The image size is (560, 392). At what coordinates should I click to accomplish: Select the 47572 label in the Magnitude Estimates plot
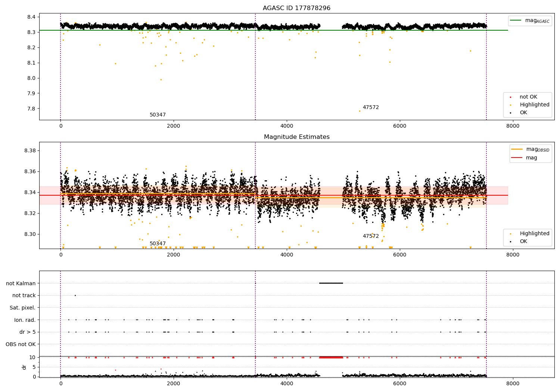[371, 236]
